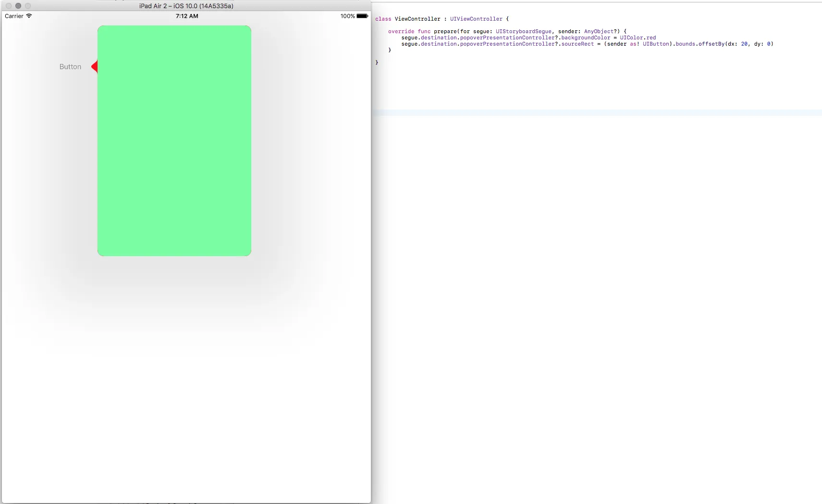822x504 pixels.
Task: Click the simulator window close button
Action: coord(9,6)
